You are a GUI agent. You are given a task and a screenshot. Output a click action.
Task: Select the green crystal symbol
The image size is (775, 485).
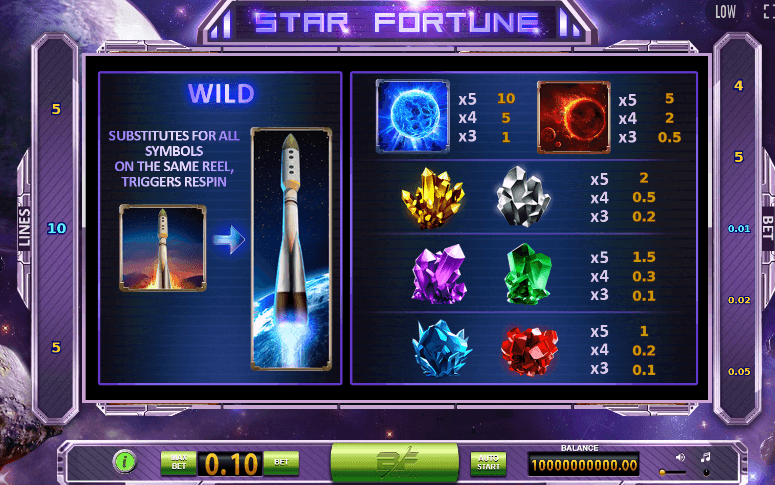click(528, 273)
